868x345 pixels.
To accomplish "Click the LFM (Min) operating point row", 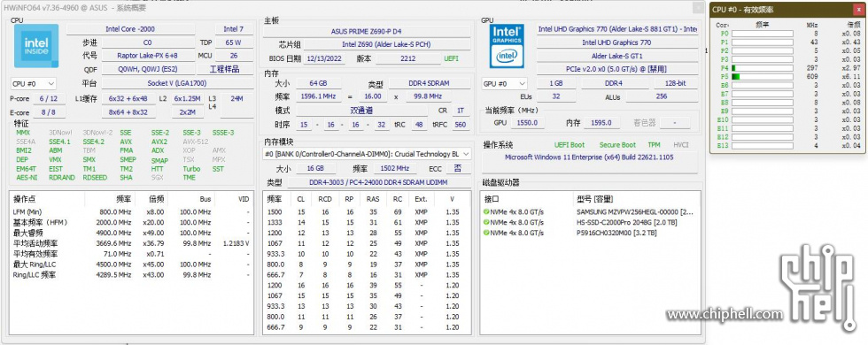I will 131,211.
